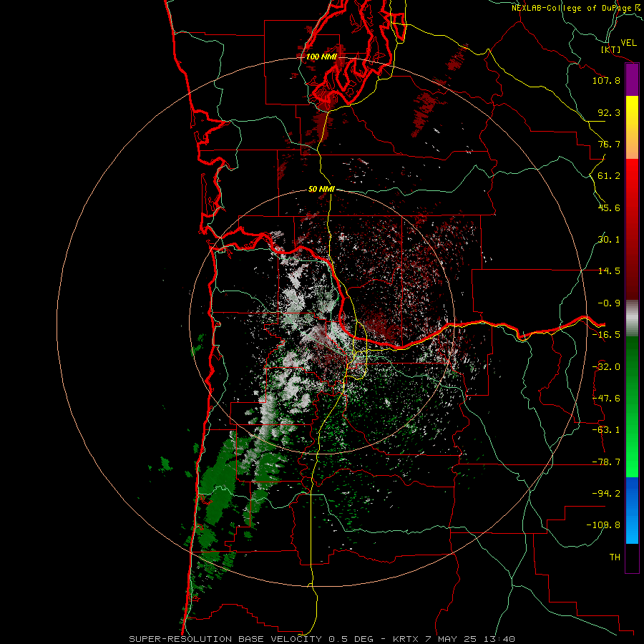Pick the gray near-zero color bar segment
The width and height of the screenshot is (644, 644).
point(632,318)
